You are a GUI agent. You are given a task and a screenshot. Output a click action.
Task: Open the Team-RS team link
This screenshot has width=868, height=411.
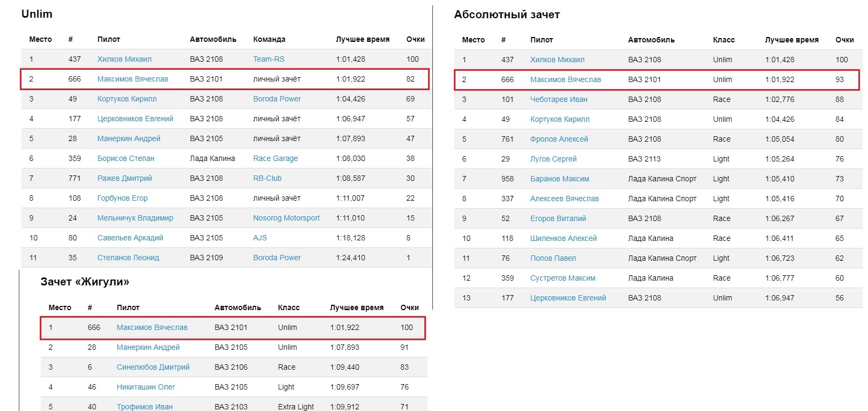269,59
